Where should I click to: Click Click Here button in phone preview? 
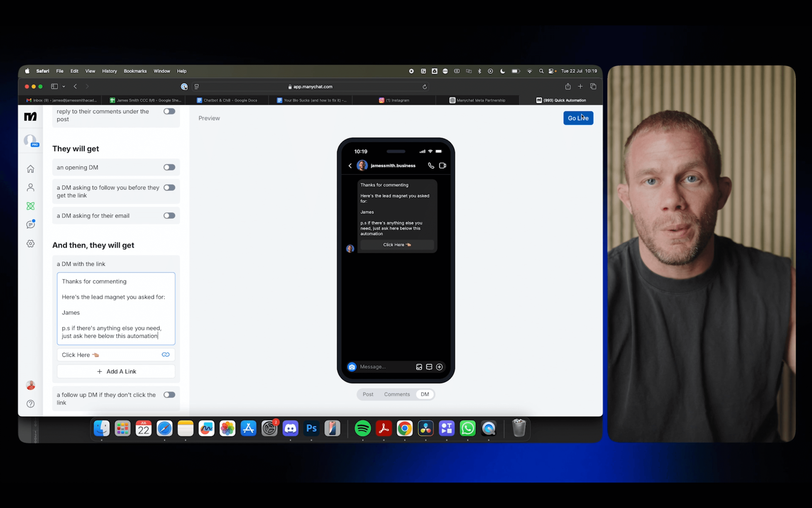click(x=397, y=245)
